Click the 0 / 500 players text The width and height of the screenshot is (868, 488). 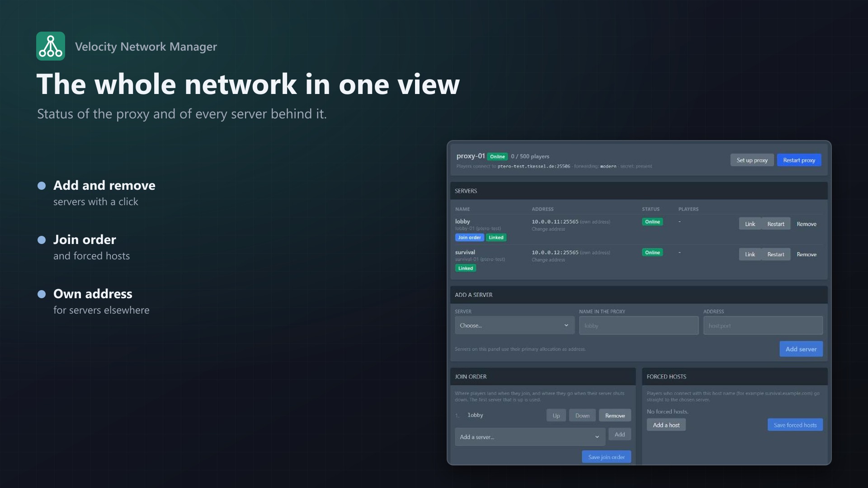(530, 156)
